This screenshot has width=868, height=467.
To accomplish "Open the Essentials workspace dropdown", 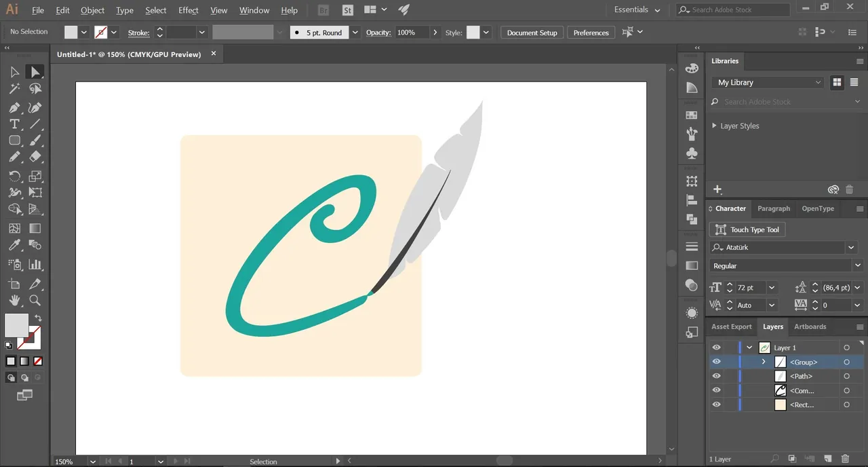I will point(637,10).
